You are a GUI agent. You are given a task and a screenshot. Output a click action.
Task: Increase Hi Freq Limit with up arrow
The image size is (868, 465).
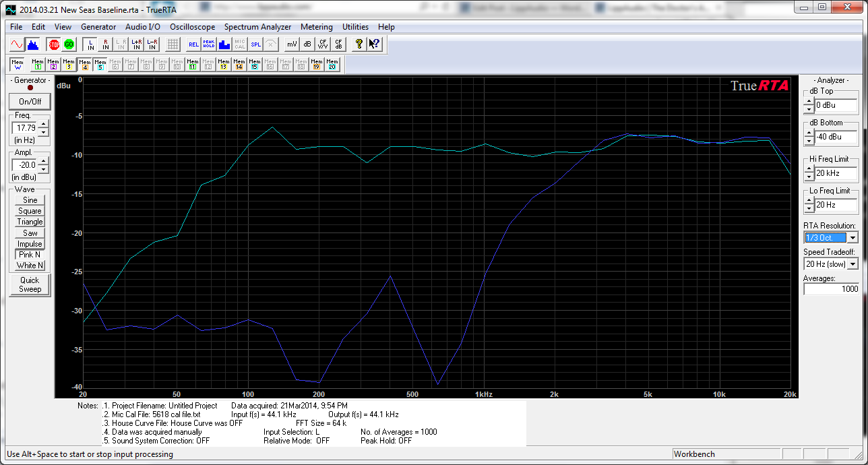(x=808, y=170)
